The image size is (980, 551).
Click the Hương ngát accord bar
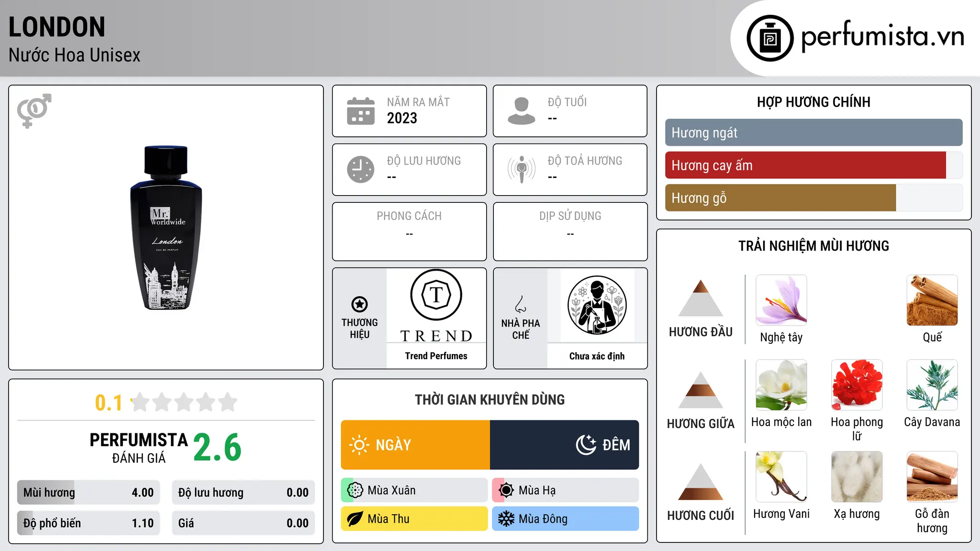coord(813,132)
